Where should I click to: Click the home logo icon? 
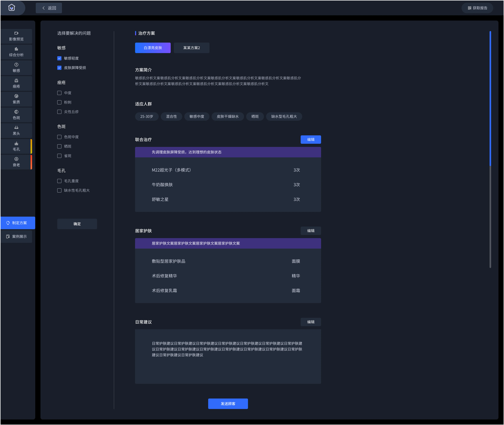(x=12, y=8)
